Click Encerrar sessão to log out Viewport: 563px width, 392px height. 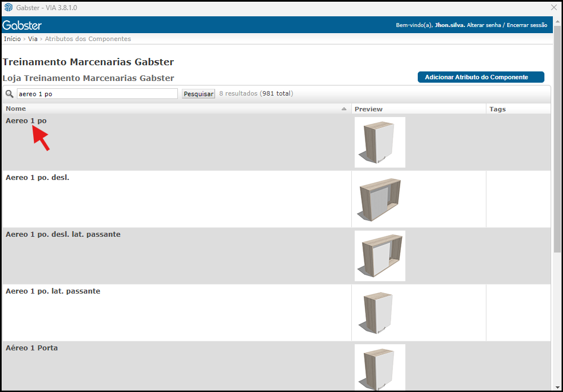526,25
